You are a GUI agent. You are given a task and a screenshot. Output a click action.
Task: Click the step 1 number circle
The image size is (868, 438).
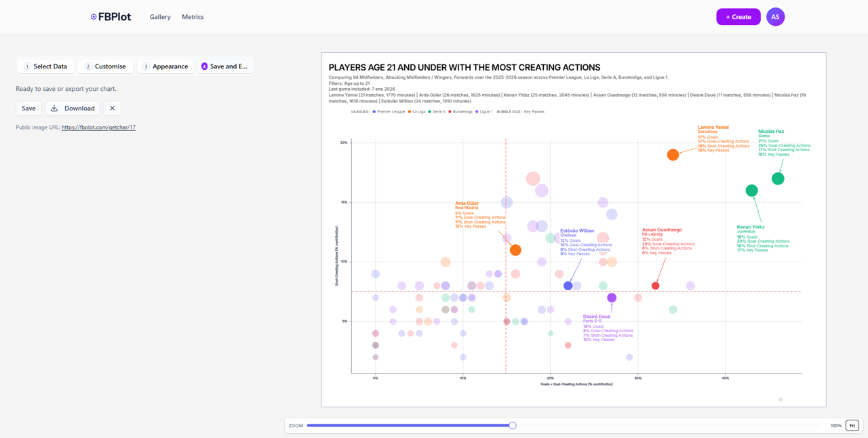(x=27, y=66)
